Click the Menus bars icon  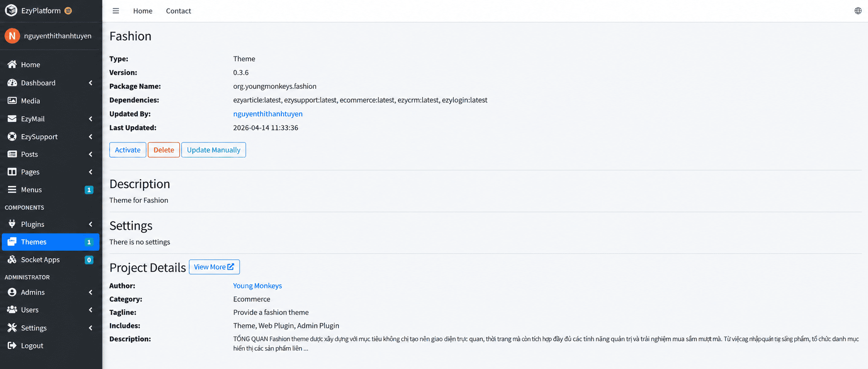[x=12, y=189]
